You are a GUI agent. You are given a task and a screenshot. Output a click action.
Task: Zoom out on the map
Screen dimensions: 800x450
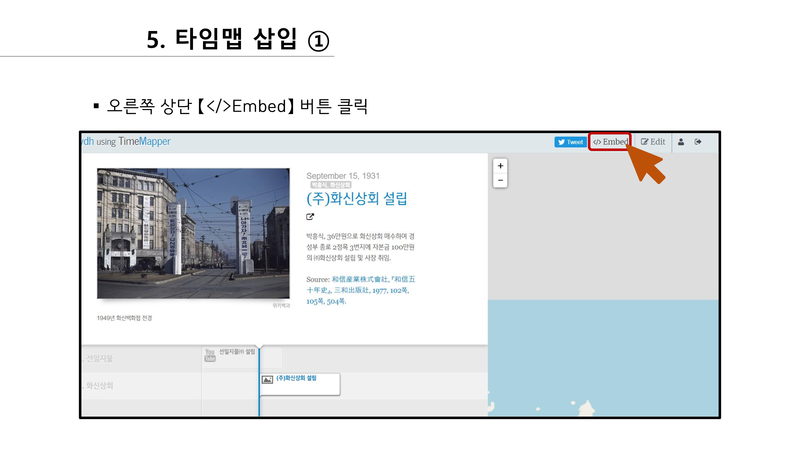(501, 180)
